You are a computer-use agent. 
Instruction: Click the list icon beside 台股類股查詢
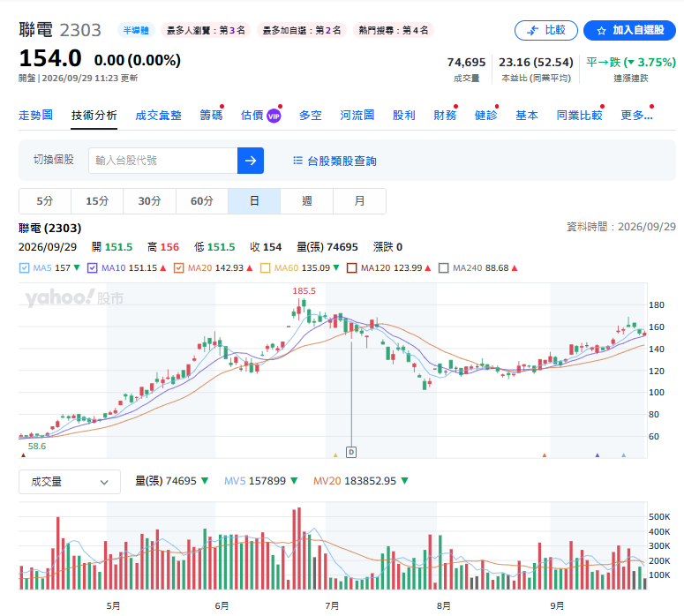[298, 161]
